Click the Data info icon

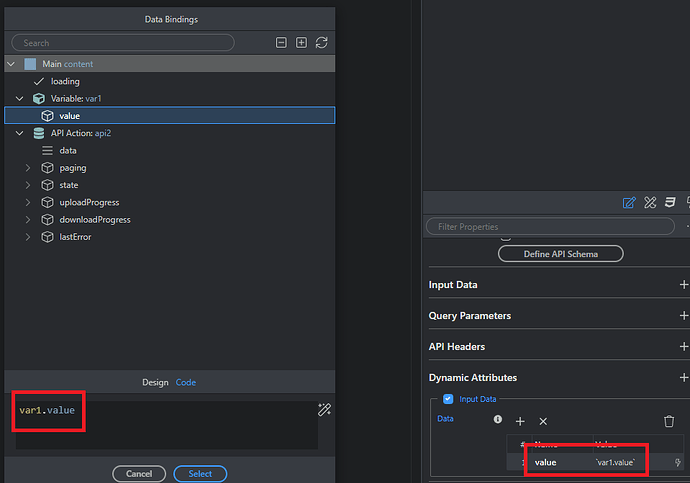[498, 420]
